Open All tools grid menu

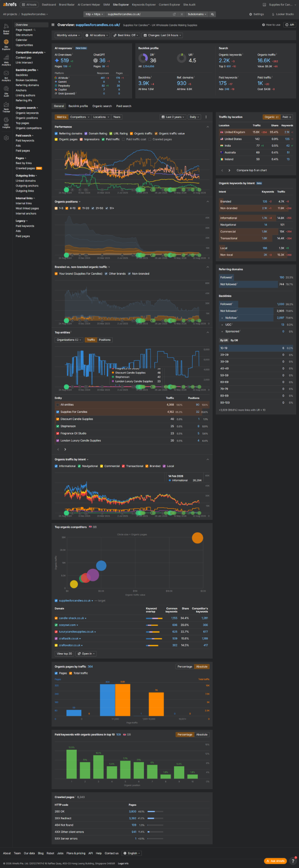tap(29, 5)
